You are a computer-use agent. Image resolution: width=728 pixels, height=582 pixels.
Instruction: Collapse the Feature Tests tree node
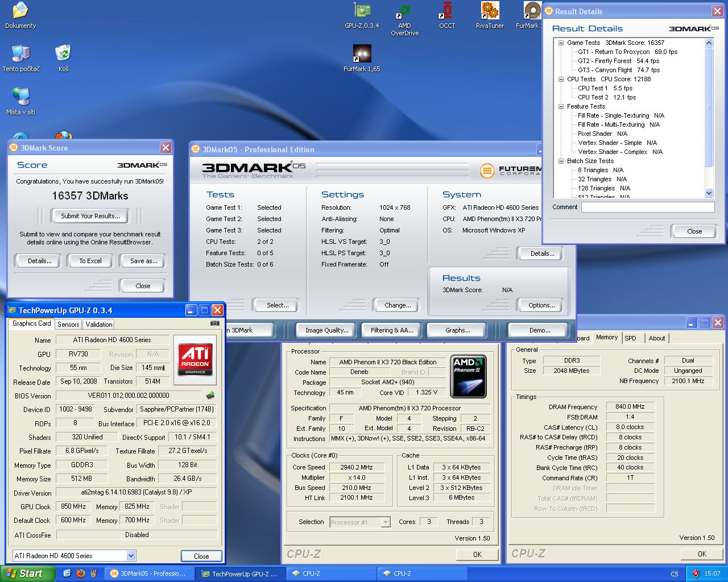[x=561, y=106]
